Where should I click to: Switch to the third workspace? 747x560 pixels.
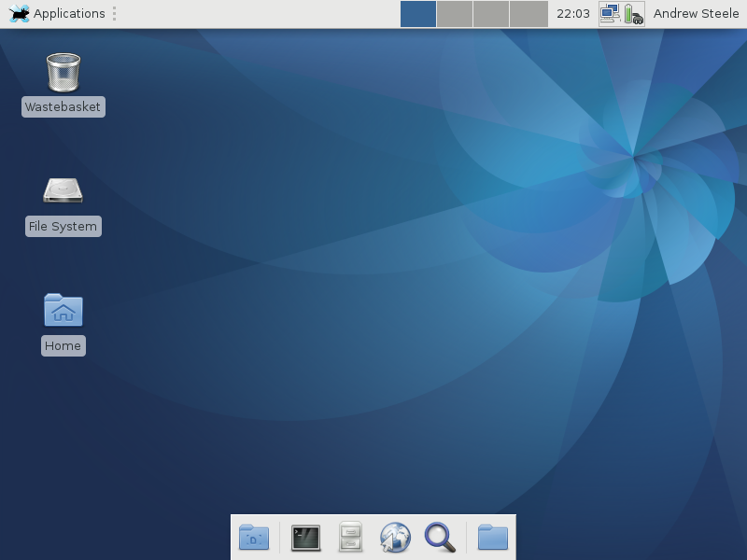(491, 14)
